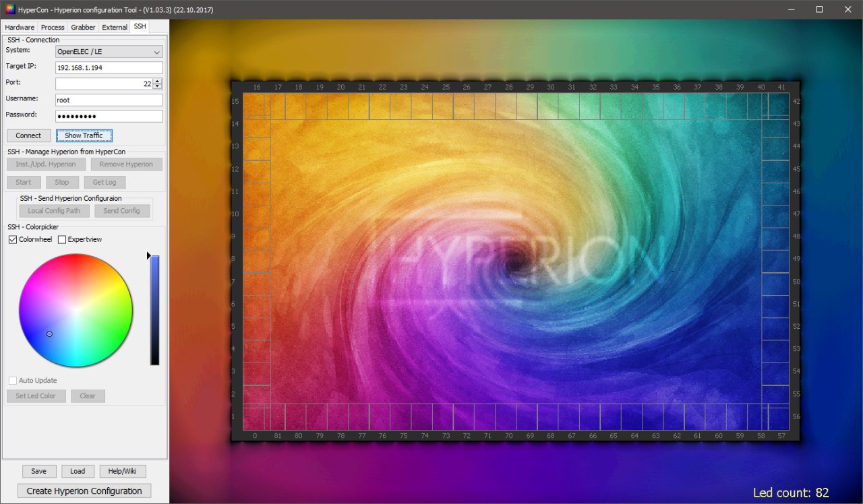Screen dimensions: 863x504
Task: Click the Target IP input field
Action: click(109, 68)
